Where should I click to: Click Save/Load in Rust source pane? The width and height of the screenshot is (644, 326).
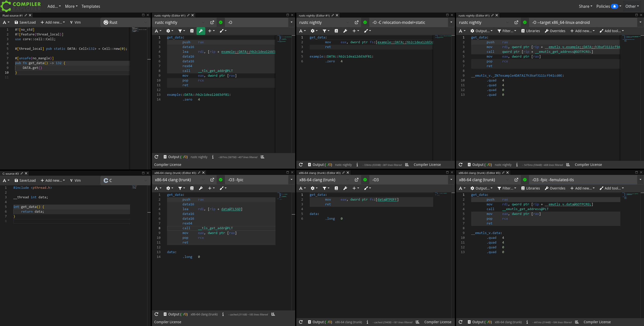25,22
